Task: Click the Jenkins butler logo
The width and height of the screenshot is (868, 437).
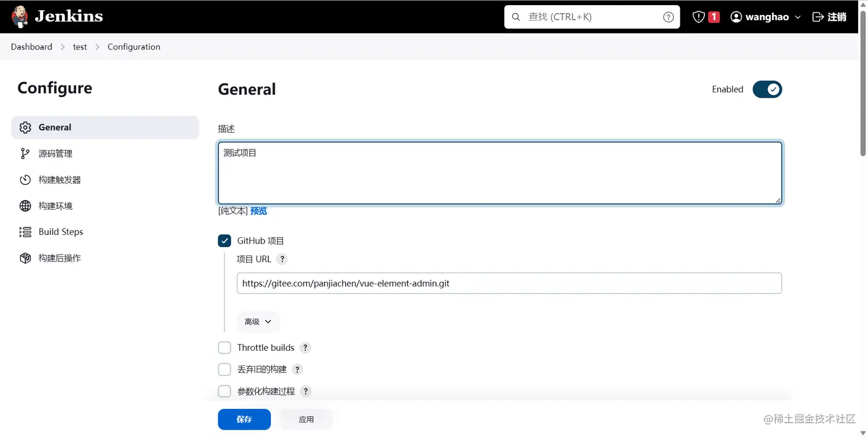Action: pyautogui.click(x=20, y=17)
